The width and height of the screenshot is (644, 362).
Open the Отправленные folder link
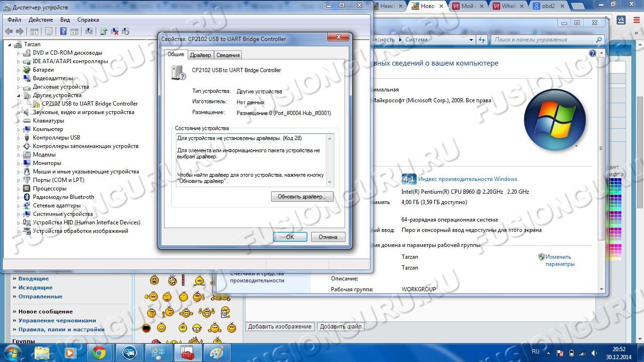click(40, 296)
